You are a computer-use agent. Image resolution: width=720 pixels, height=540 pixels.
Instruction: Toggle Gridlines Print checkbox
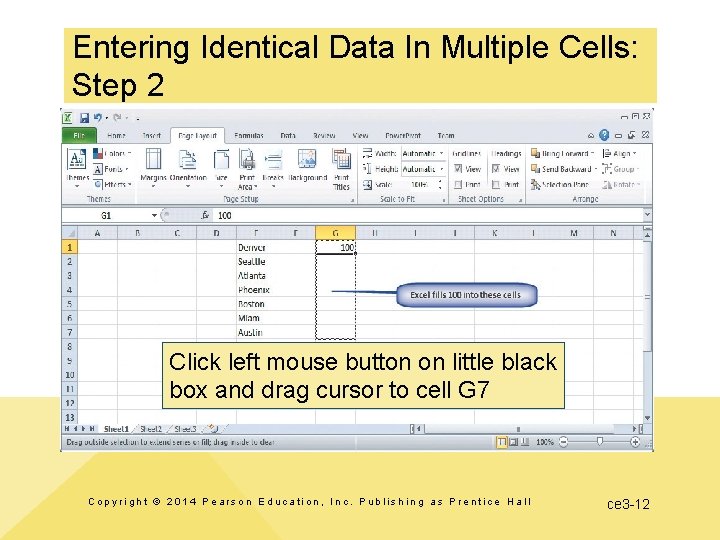[x=458, y=185]
